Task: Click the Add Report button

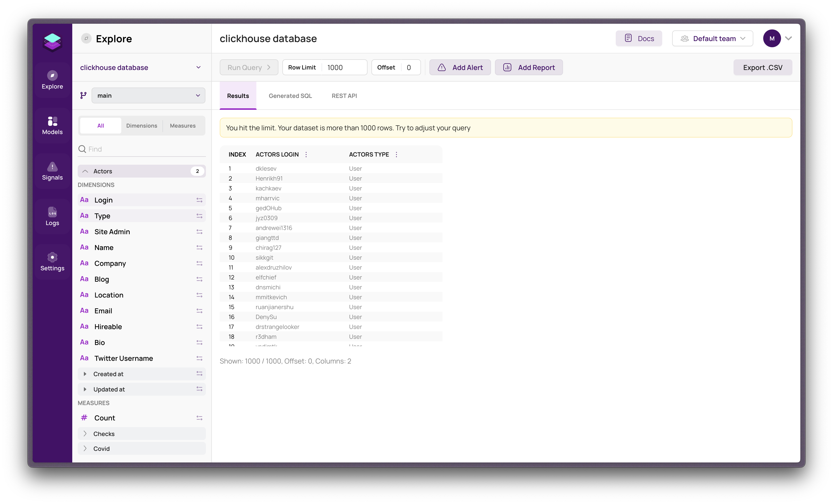Action: click(x=529, y=68)
